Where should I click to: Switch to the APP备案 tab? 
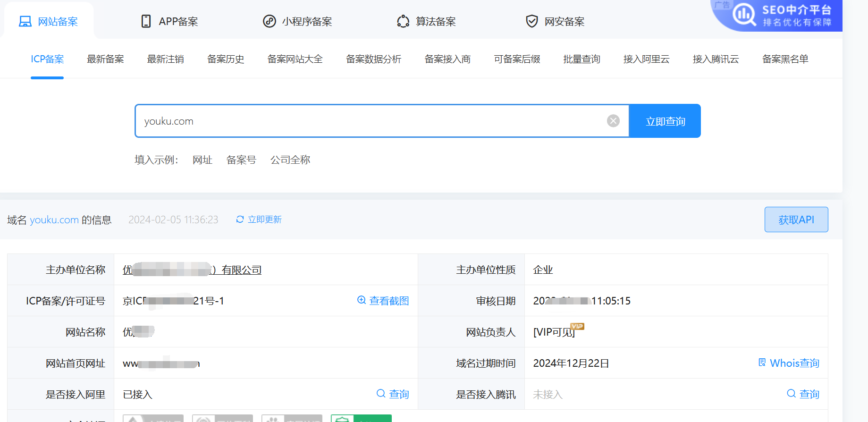170,21
